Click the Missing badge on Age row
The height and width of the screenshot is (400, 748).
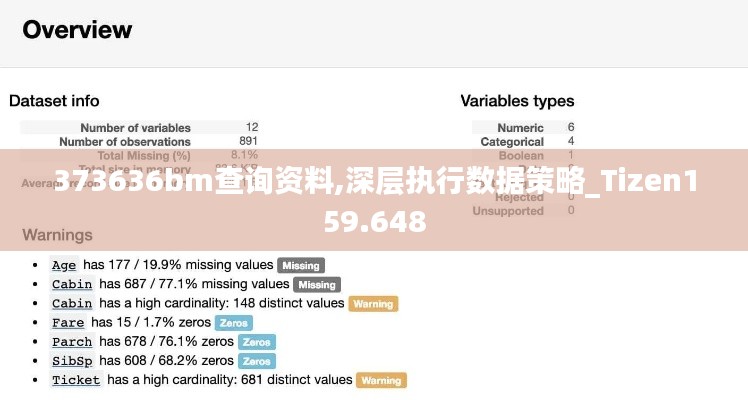tap(301, 266)
